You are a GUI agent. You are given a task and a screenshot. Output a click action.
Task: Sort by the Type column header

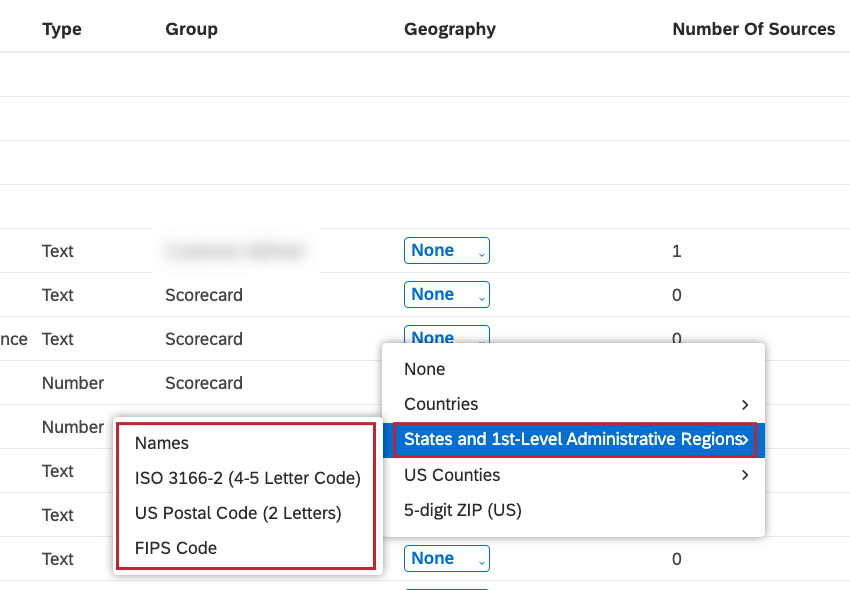point(61,29)
